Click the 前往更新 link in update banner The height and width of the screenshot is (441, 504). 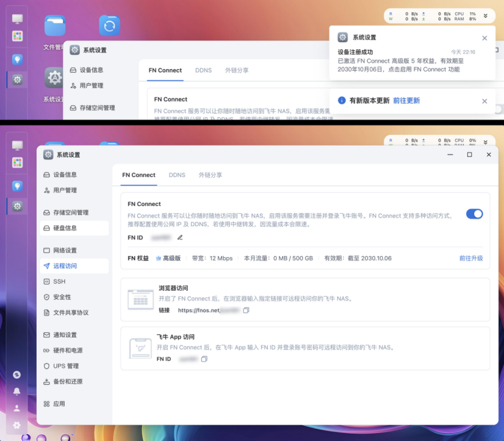pyautogui.click(x=406, y=101)
